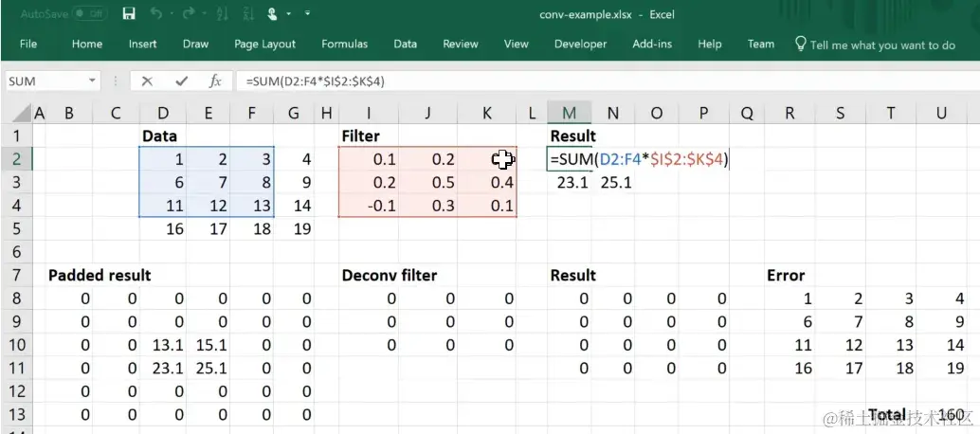Open the Help tab
The width and height of the screenshot is (980, 434).
(x=709, y=44)
